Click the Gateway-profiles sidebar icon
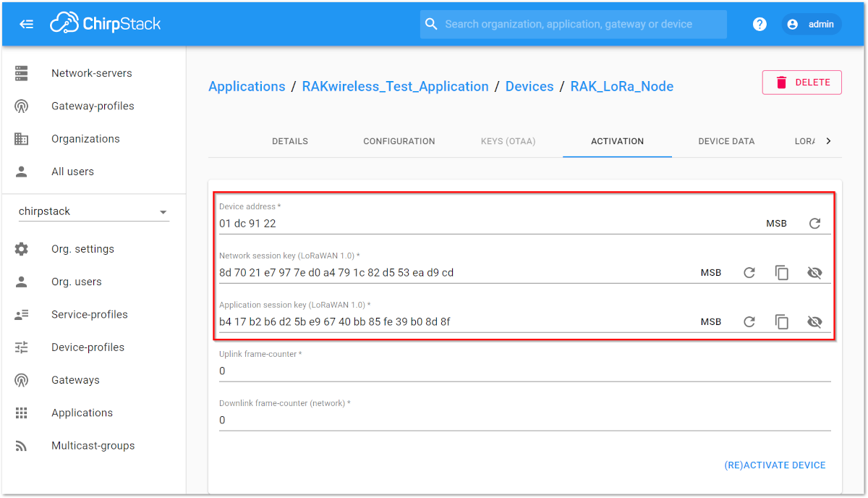The width and height of the screenshot is (868, 498). click(21, 106)
